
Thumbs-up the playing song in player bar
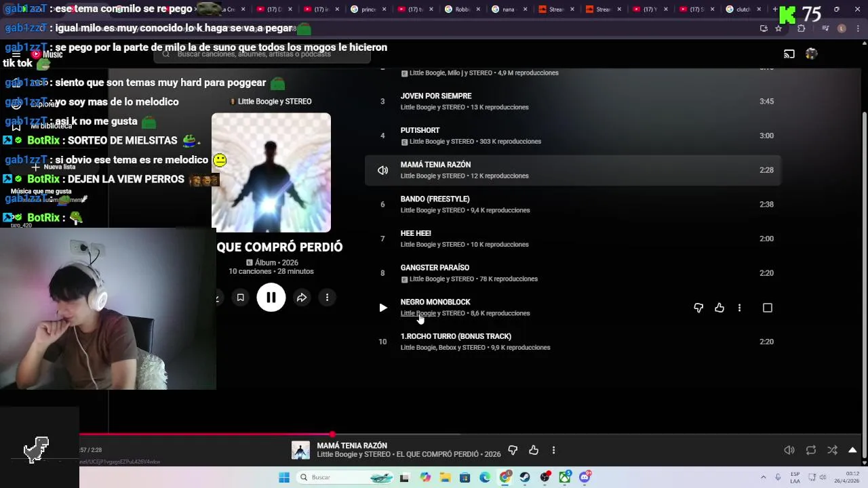click(534, 450)
